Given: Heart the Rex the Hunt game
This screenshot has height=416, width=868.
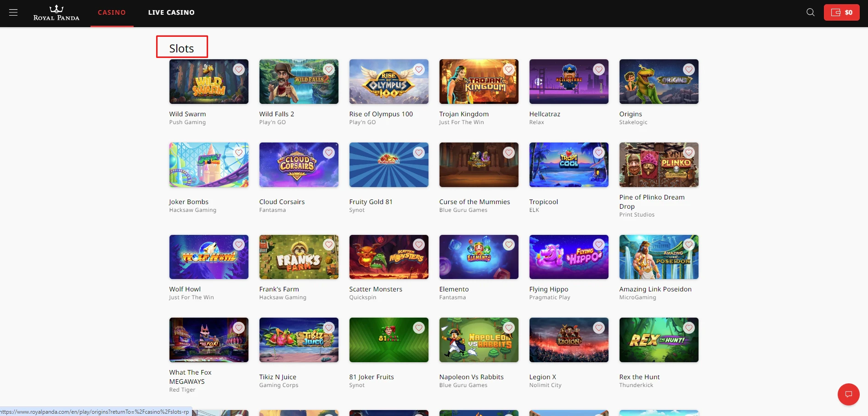Looking at the screenshot, I should coord(689,328).
